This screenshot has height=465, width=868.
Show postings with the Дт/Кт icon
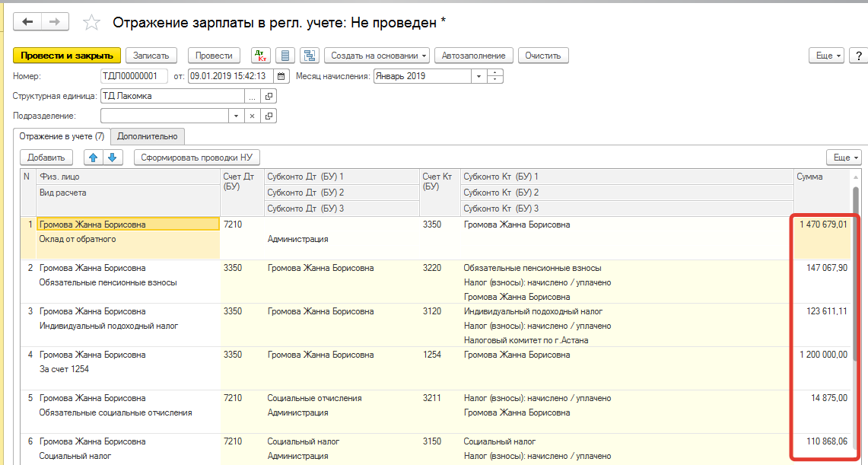coord(259,56)
